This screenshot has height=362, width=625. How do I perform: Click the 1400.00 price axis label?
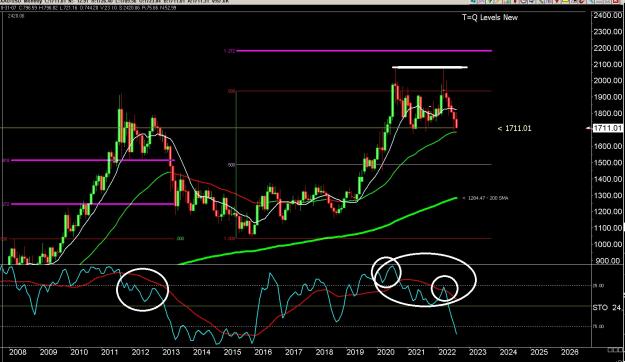(x=607, y=179)
